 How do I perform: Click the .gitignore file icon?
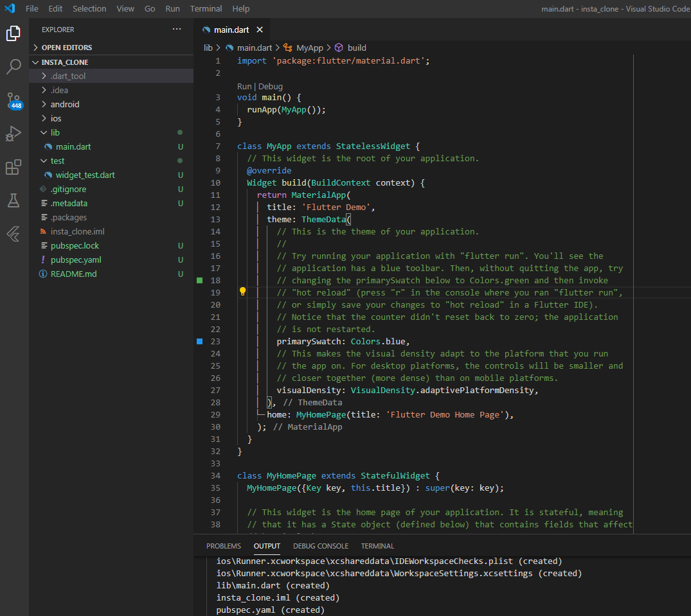[x=43, y=189]
